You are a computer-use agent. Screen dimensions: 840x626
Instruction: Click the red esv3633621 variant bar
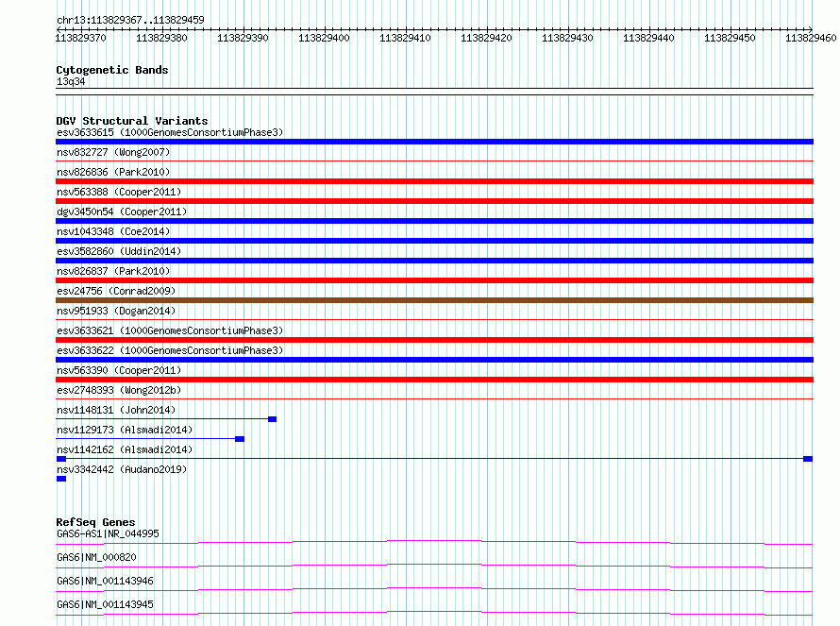(434, 340)
